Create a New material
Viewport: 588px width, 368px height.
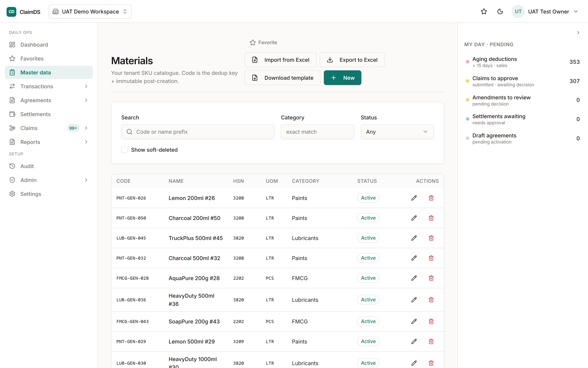pyautogui.click(x=342, y=78)
